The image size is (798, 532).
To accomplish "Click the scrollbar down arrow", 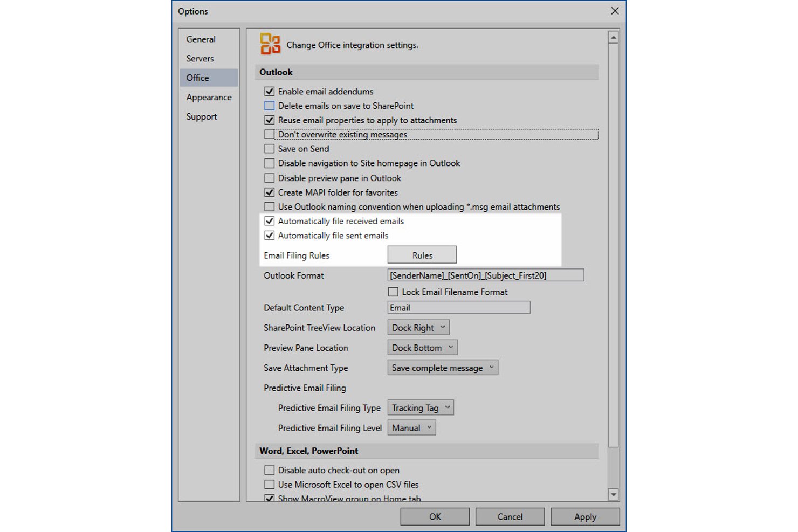I will 613,494.
